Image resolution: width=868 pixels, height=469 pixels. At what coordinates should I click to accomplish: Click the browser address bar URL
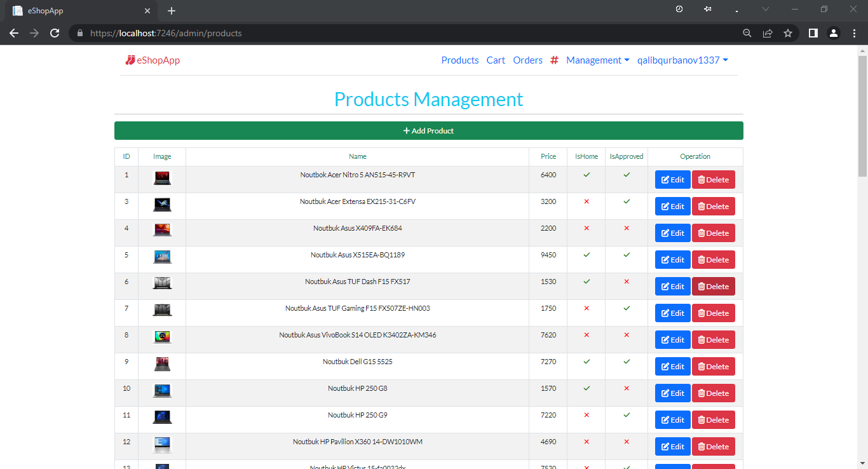pyautogui.click(x=166, y=33)
